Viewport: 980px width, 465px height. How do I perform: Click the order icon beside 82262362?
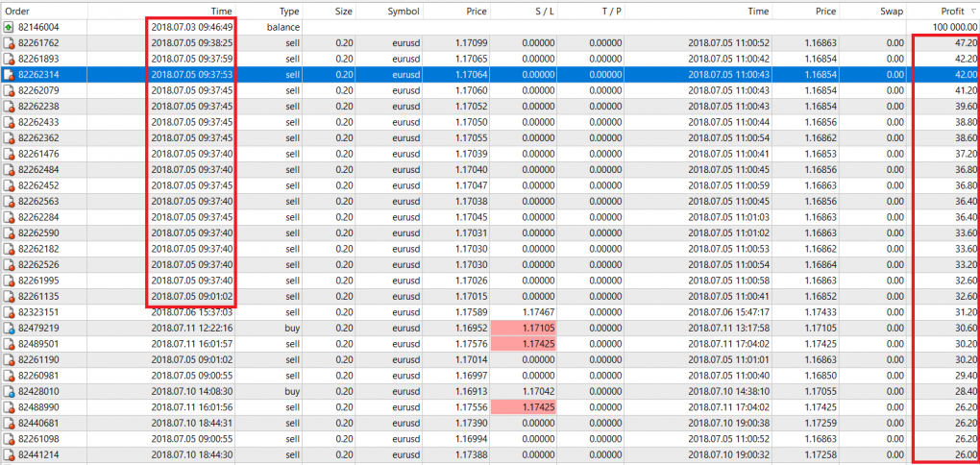[8, 138]
